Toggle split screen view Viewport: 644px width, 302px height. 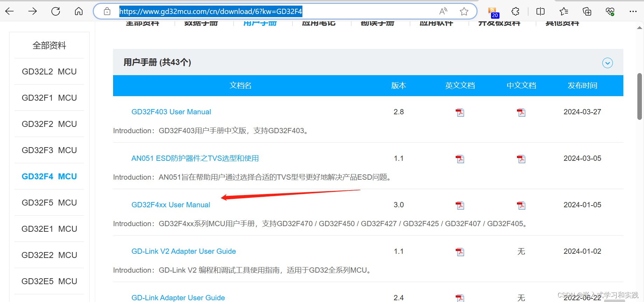coord(540,11)
